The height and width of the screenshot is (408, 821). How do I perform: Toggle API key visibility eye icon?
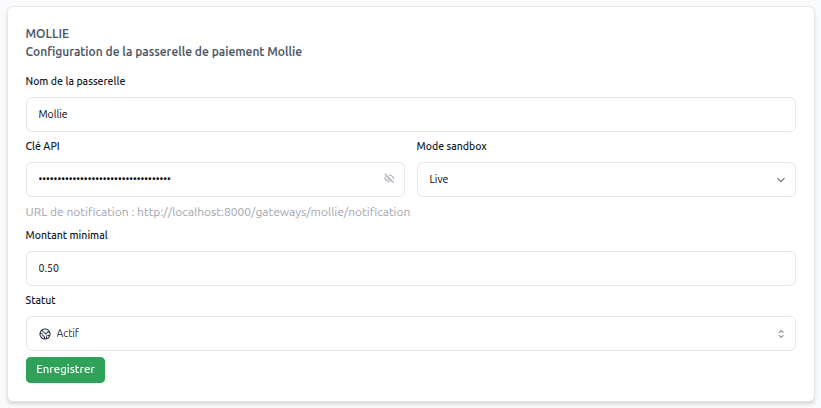click(389, 179)
